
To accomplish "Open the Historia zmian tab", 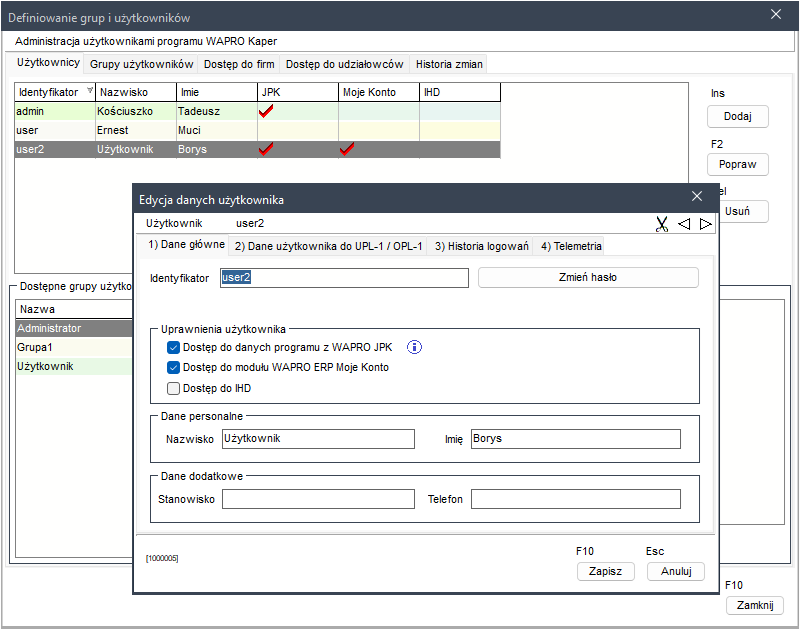I will 449,64.
